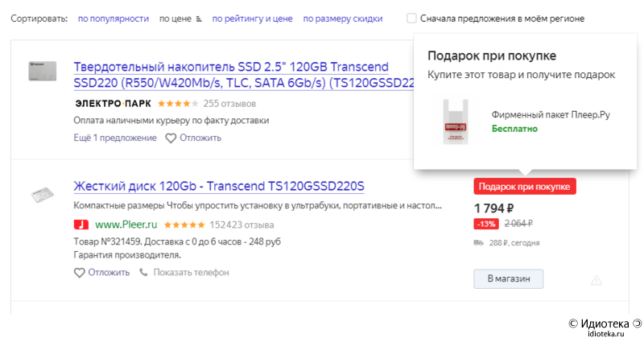Open the Жесткий диск 120Gb Transcend TS120GSSD220S link
The image size is (644, 338).
tap(219, 186)
